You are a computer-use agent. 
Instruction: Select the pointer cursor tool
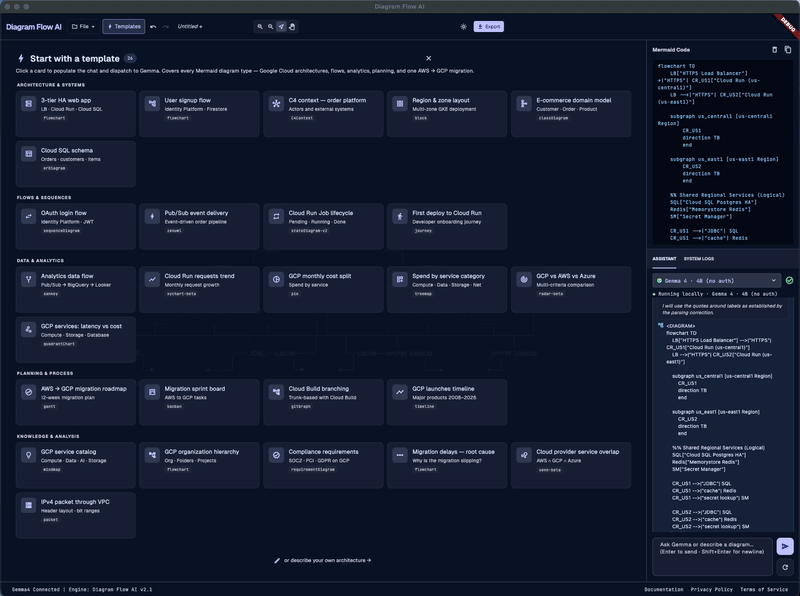pyautogui.click(x=281, y=27)
